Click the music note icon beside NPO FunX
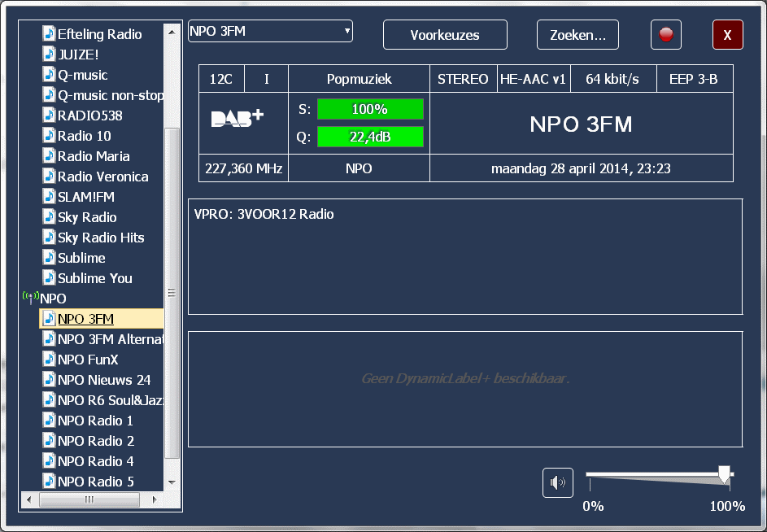 coord(49,360)
